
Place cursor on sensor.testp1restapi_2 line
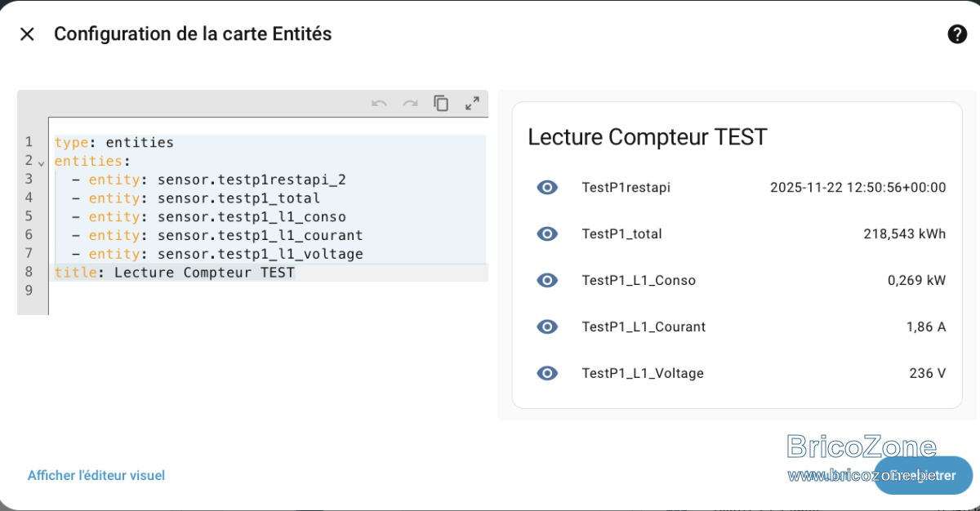(x=208, y=180)
